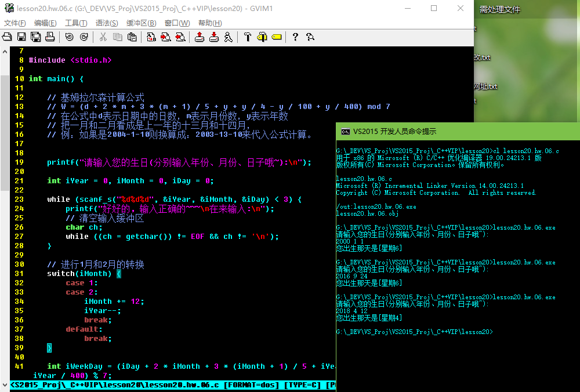
Task: Select the 网址.txt desktop file
Action: point(485,86)
